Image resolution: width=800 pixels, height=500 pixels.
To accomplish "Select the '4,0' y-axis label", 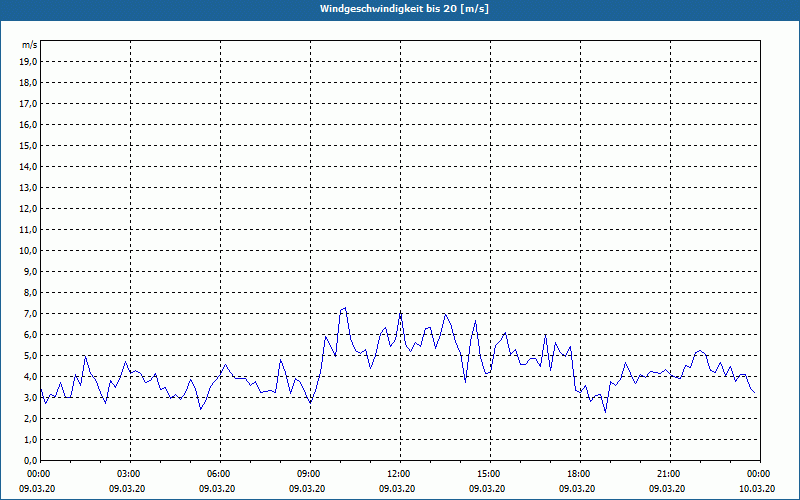I will pos(30,377).
